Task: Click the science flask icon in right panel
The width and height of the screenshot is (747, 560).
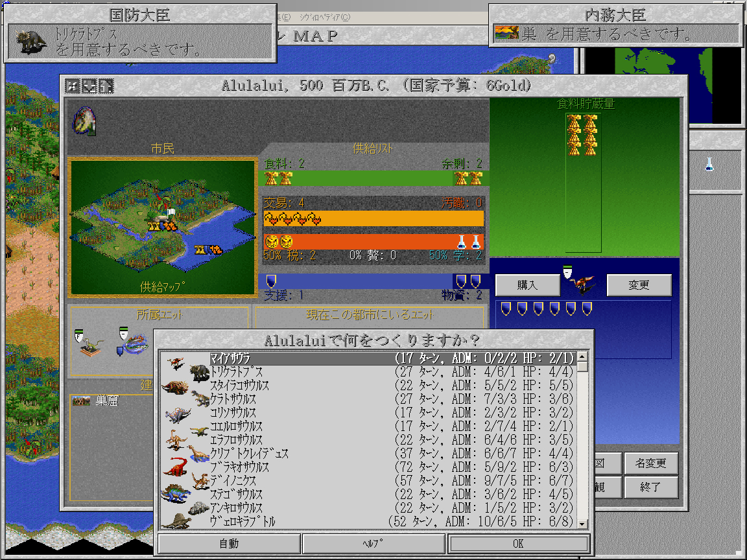Action: coord(709,164)
